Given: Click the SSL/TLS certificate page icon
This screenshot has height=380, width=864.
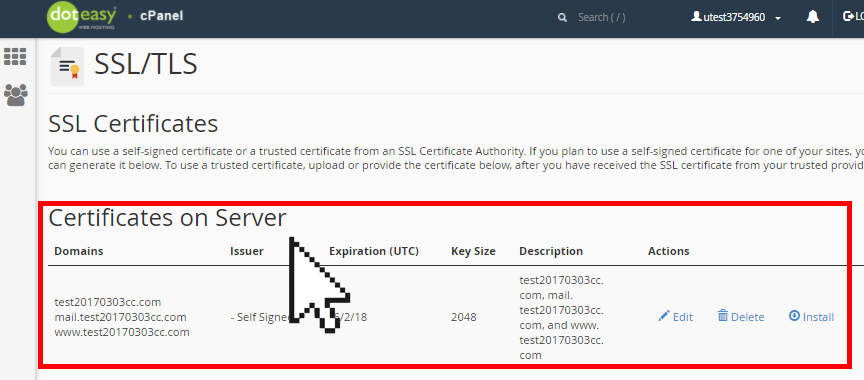Looking at the screenshot, I should 67,67.
